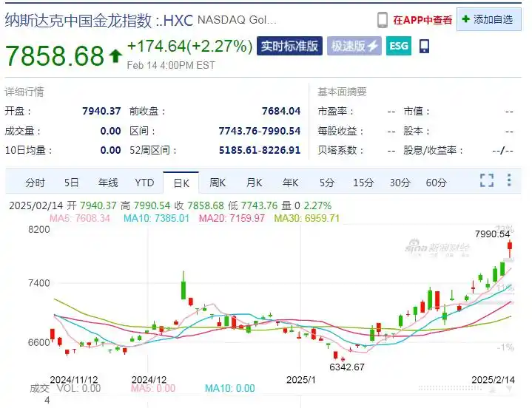
Task: Click the ESG badge
Action: (x=398, y=47)
